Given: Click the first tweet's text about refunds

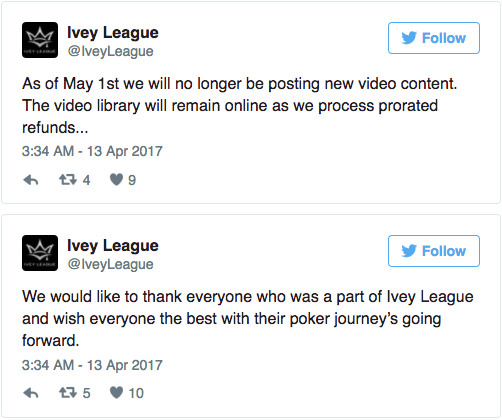Looking at the screenshot, I should tap(239, 106).
